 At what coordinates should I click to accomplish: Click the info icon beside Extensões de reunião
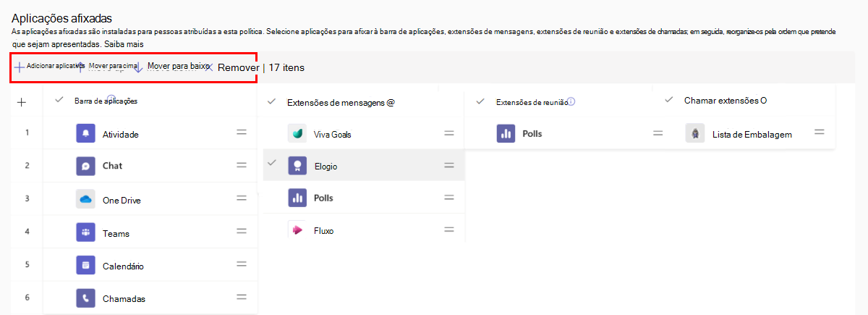[x=571, y=101]
